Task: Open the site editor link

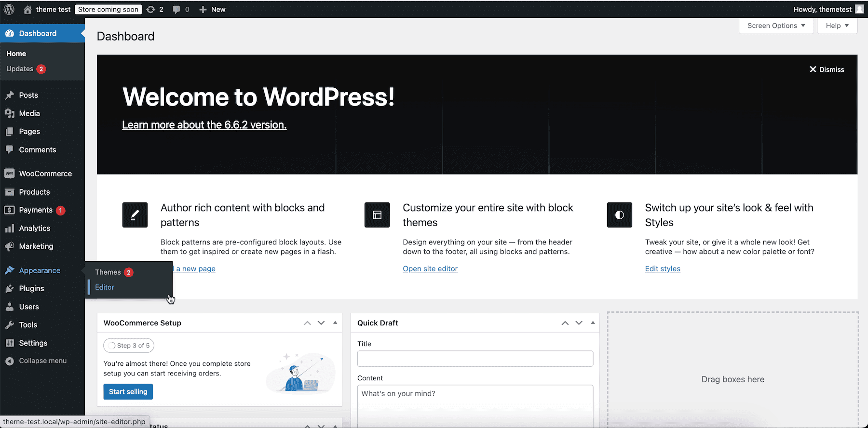Action: tap(430, 269)
